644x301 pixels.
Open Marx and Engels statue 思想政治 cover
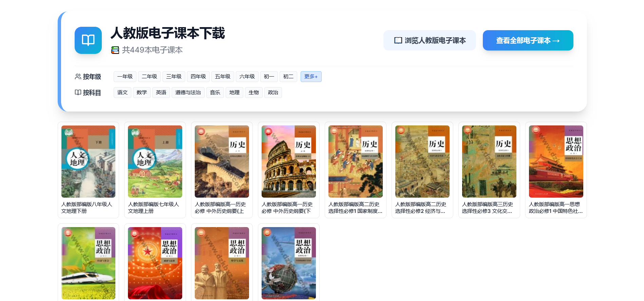click(x=222, y=263)
